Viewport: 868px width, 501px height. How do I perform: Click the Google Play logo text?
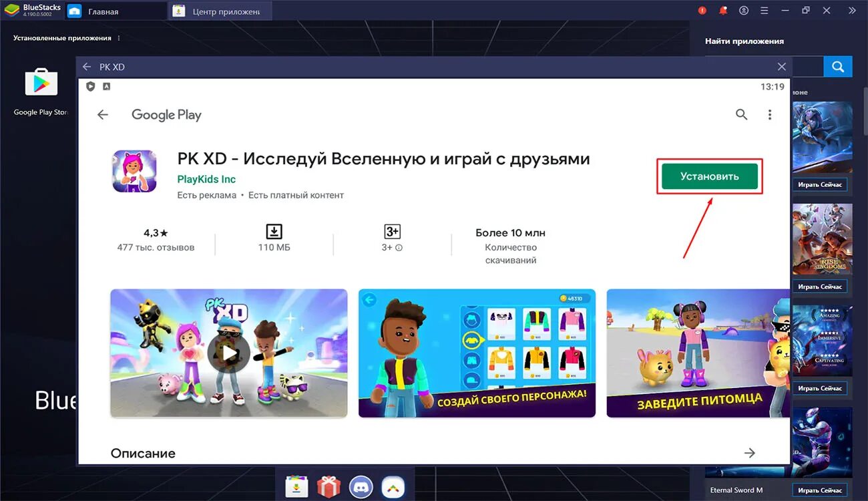point(166,115)
